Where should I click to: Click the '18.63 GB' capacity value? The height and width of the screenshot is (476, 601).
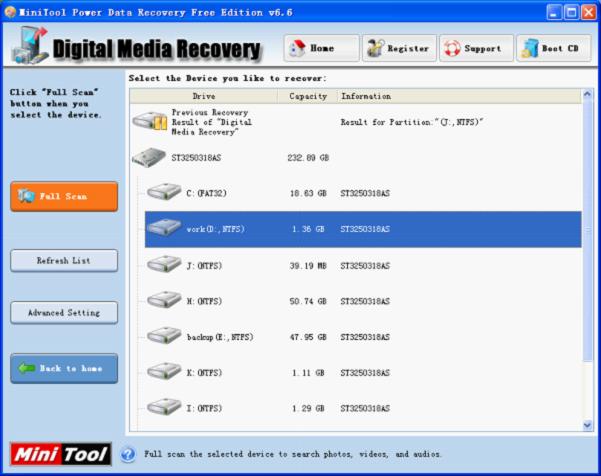pos(308,193)
